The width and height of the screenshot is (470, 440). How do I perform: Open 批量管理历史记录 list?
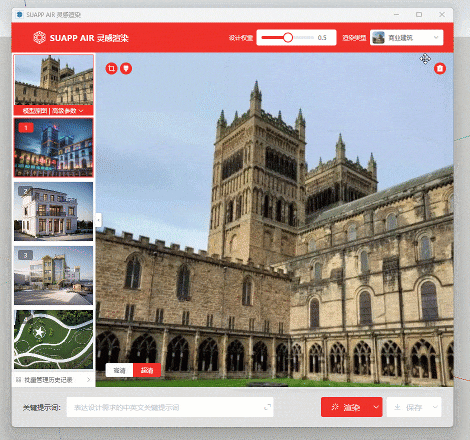[x=53, y=380]
